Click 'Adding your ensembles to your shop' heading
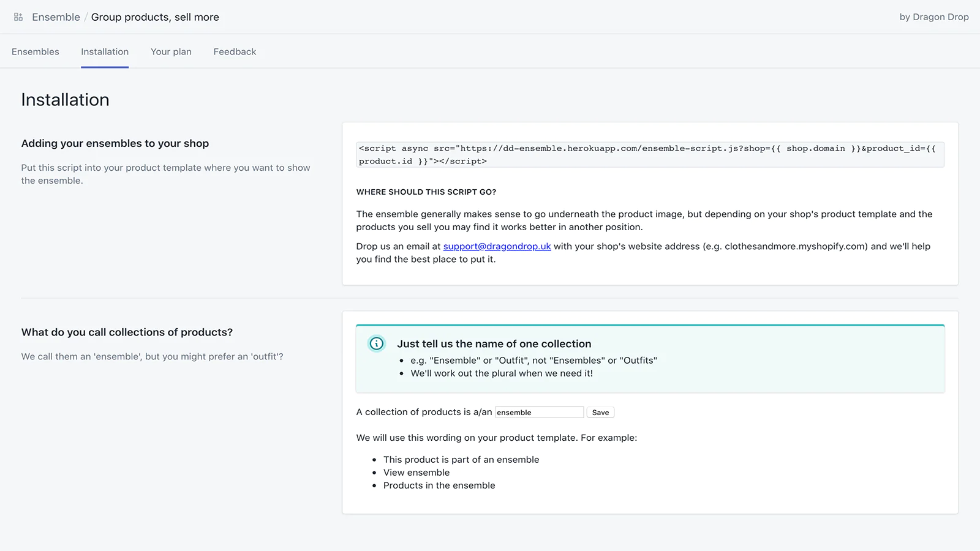This screenshot has height=551, width=980. (x=115, y=143)
